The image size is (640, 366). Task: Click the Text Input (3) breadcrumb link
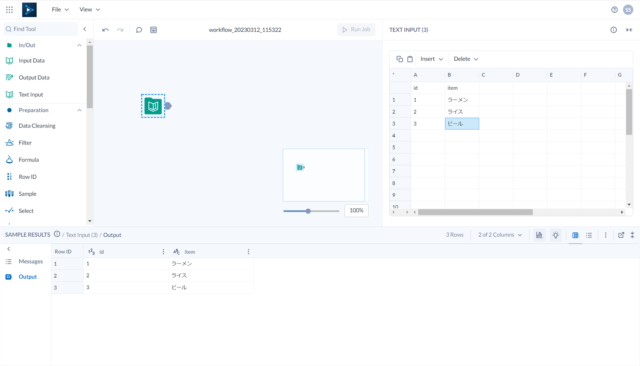(82, 235)
